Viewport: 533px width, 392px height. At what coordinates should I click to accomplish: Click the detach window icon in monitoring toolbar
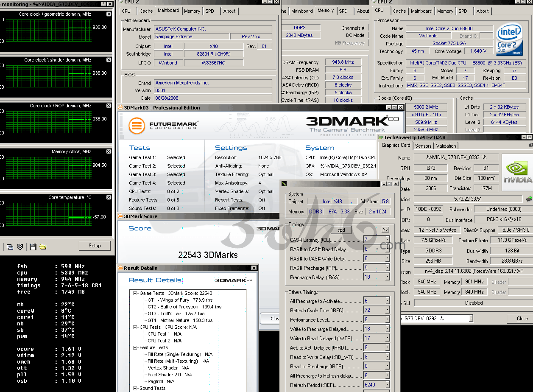point(10,246)
